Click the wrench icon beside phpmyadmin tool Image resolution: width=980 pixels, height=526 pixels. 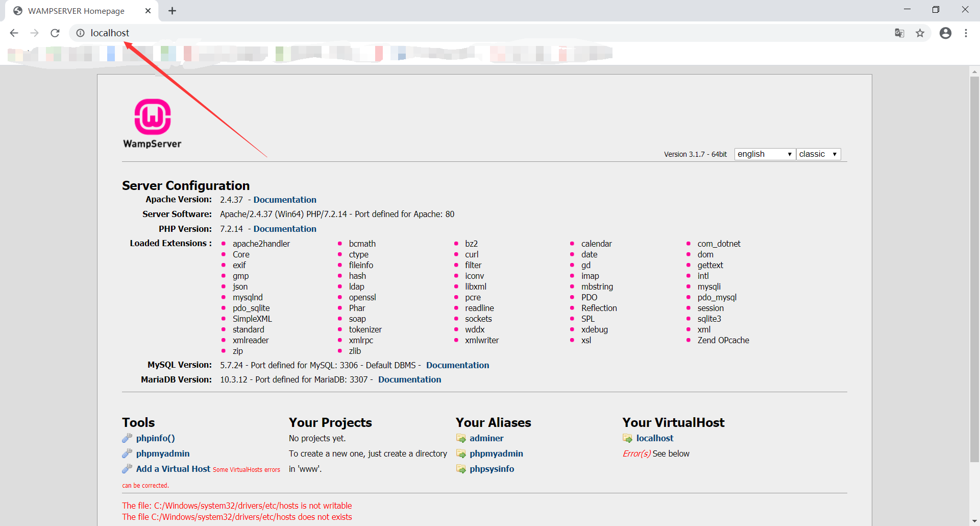click(x=127, y=453)
